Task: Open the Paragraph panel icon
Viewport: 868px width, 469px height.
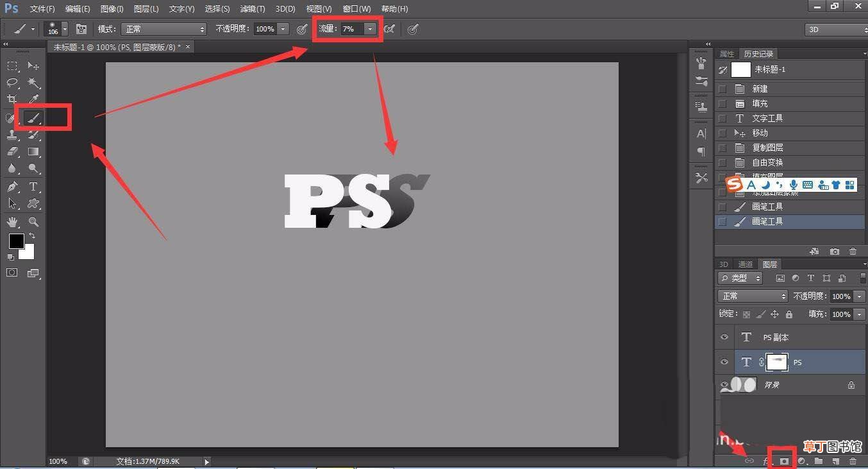Action: tap(701, 151)
